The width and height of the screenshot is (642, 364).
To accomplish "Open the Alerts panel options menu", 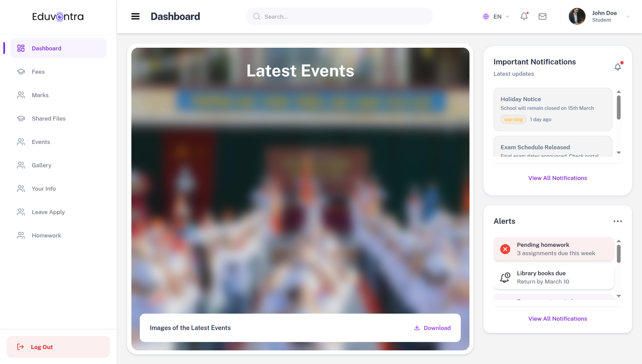I will tap(618, 221).
